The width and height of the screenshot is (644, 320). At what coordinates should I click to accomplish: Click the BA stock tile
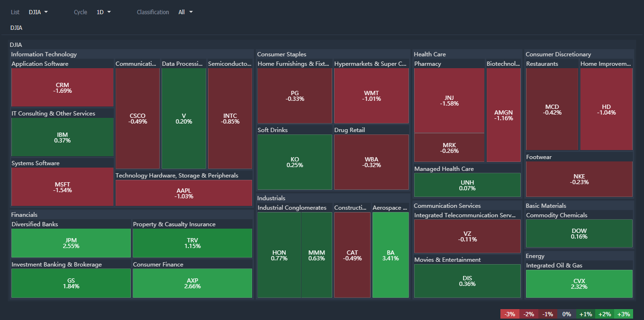coord(390,255)
